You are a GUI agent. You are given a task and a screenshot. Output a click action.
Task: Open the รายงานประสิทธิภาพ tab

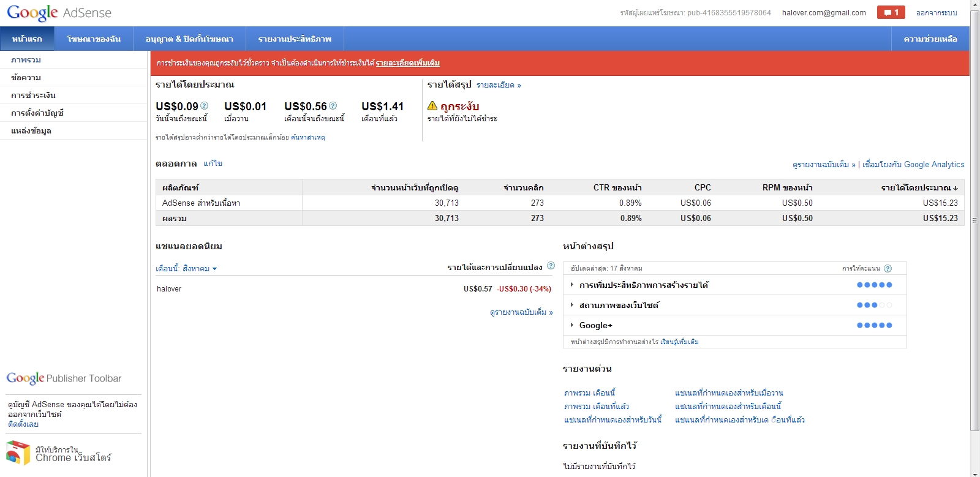295,39
